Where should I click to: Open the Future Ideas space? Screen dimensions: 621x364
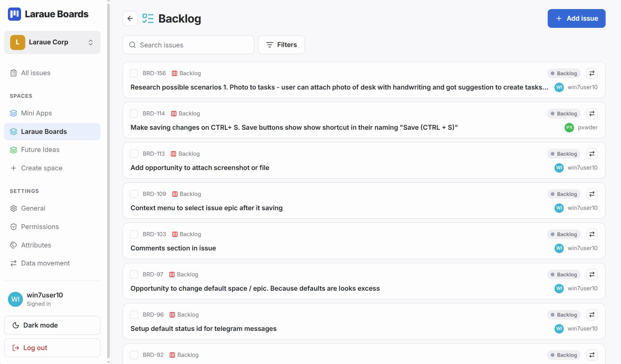(x=52, y=150)
